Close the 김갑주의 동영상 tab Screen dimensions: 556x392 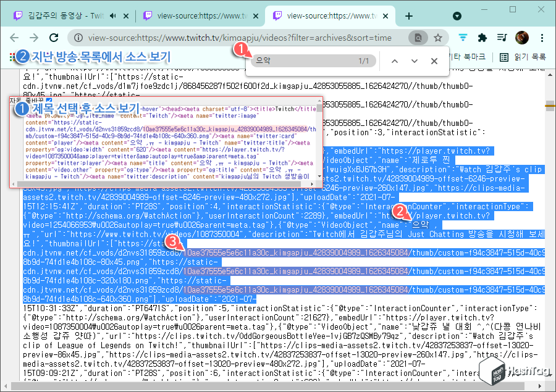(126, 16)
